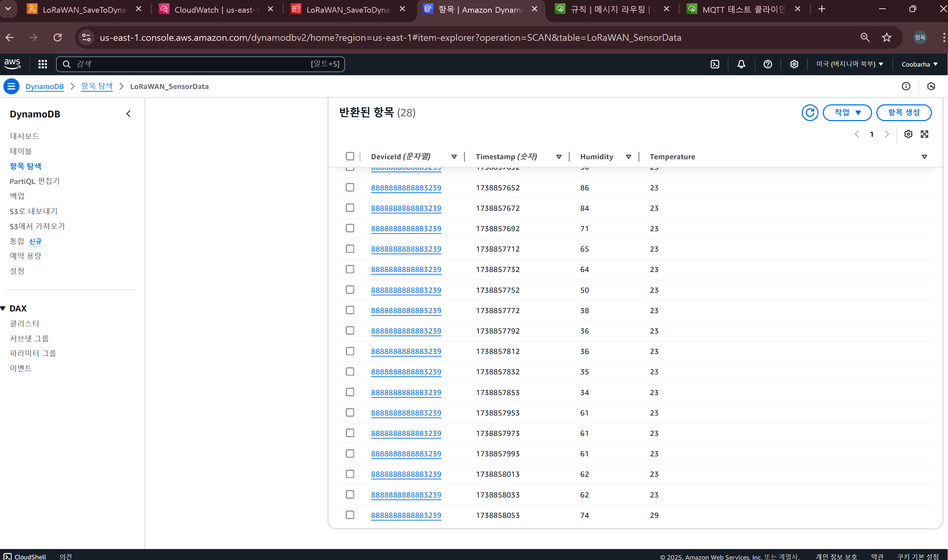Check the row with timestamp 1738857953

tap(350, 412)
